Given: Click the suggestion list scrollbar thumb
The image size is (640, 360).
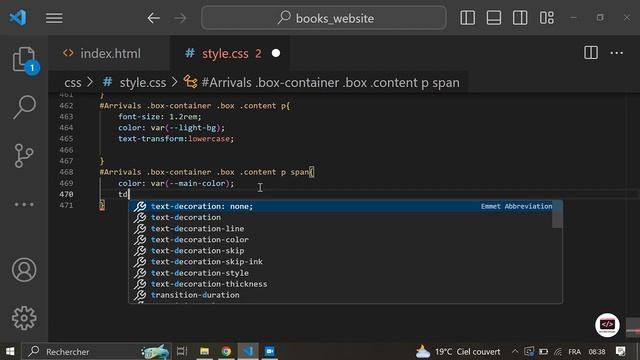Looking at the screenshot, I should (557, 215).
